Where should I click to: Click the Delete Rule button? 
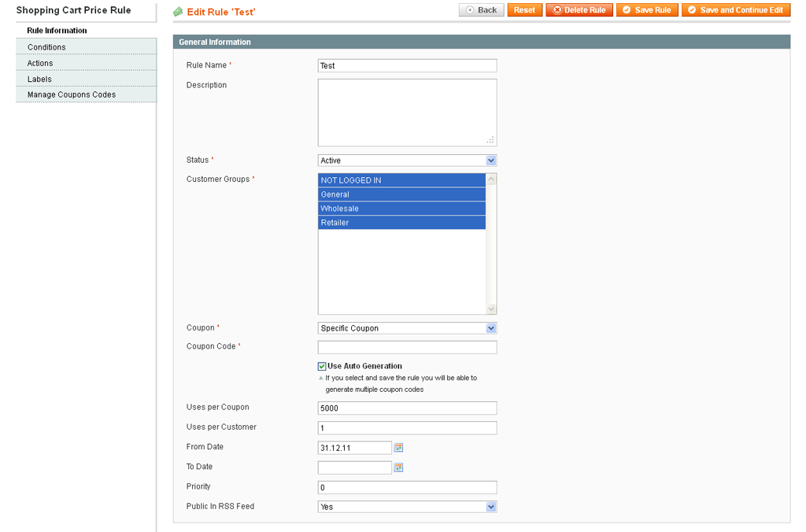579,10
